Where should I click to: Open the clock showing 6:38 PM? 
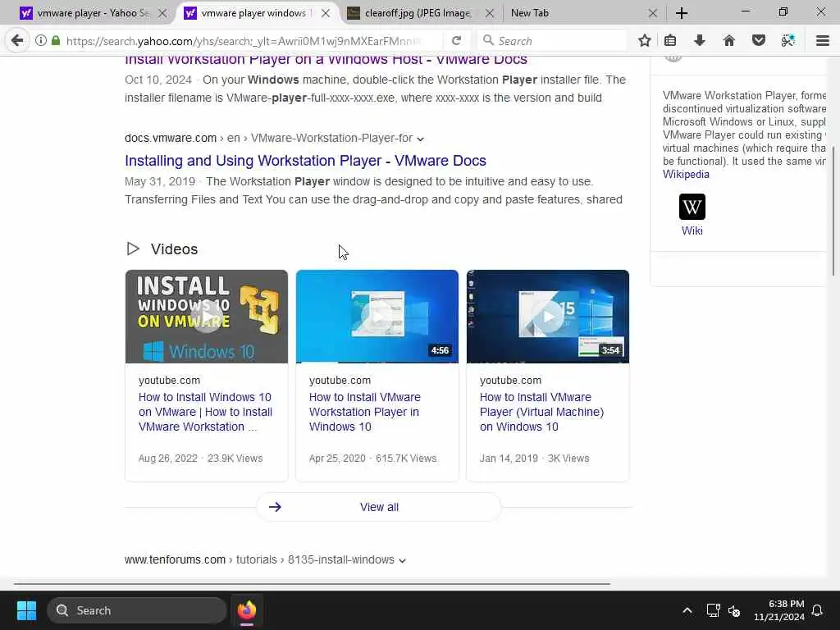coord(779,610)
